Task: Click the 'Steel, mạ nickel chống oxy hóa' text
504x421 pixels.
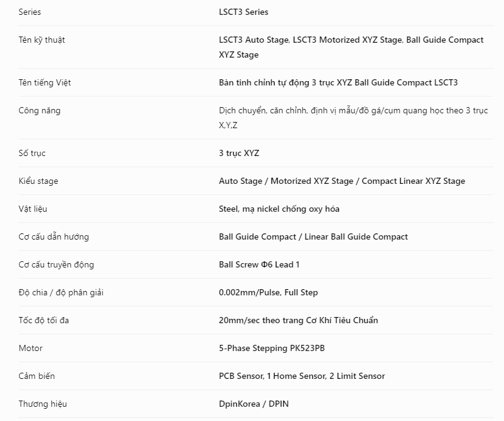Action: pos(279,209)
